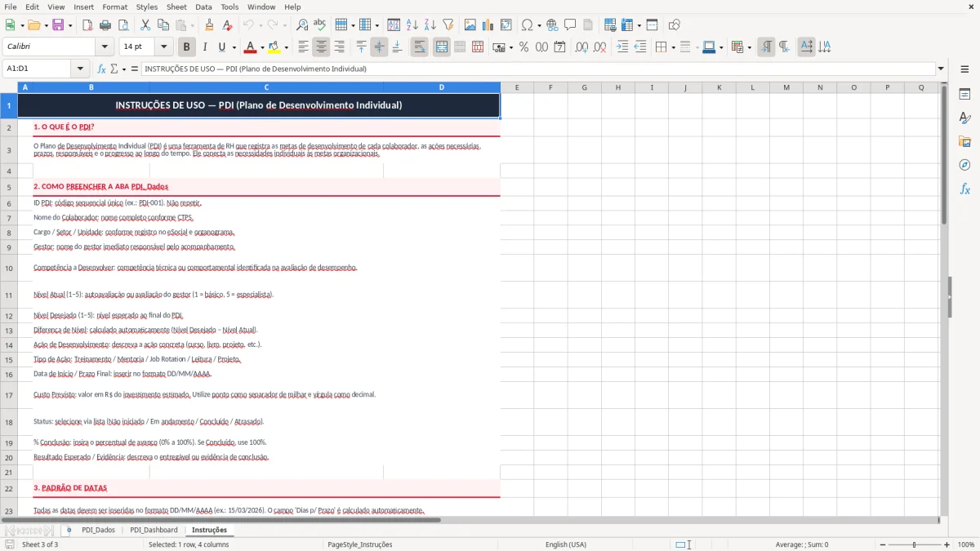Open the Data menu
980x551 pixels.
(203, 7)
